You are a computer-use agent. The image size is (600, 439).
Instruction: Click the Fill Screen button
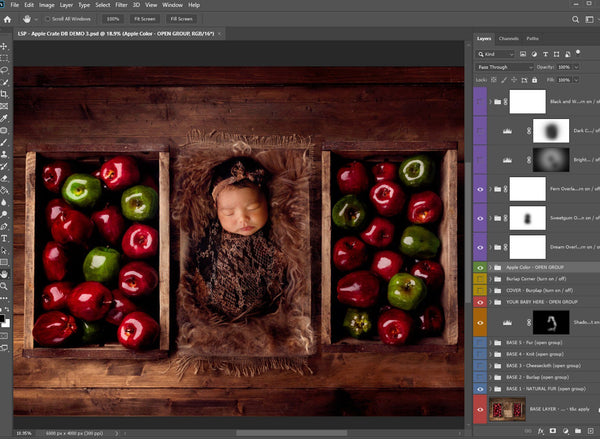pyautogui.click(x=182, y=19)
